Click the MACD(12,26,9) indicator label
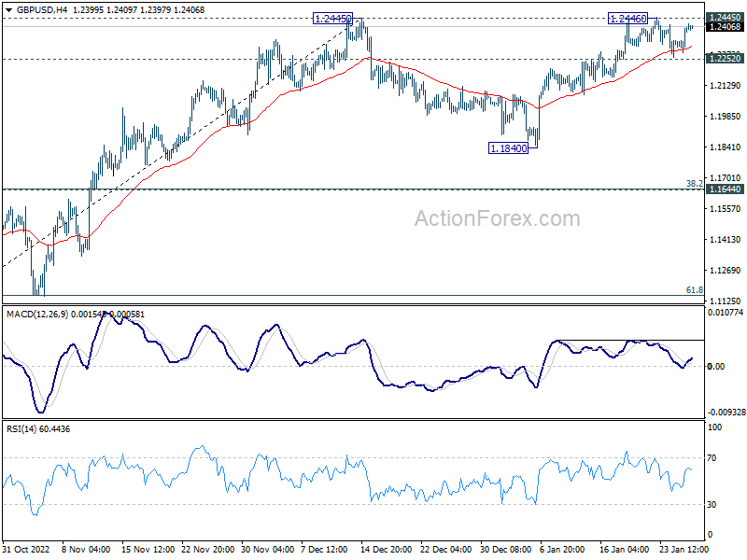The width and height of the screenshot is (747, 560). [x=37, y=315]
